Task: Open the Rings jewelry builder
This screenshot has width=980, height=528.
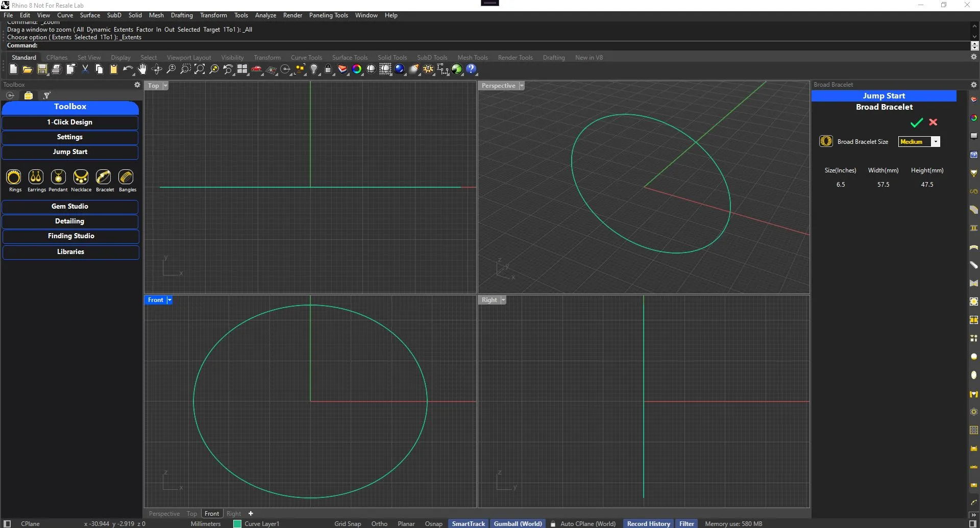Action: (x=14, y=177)
